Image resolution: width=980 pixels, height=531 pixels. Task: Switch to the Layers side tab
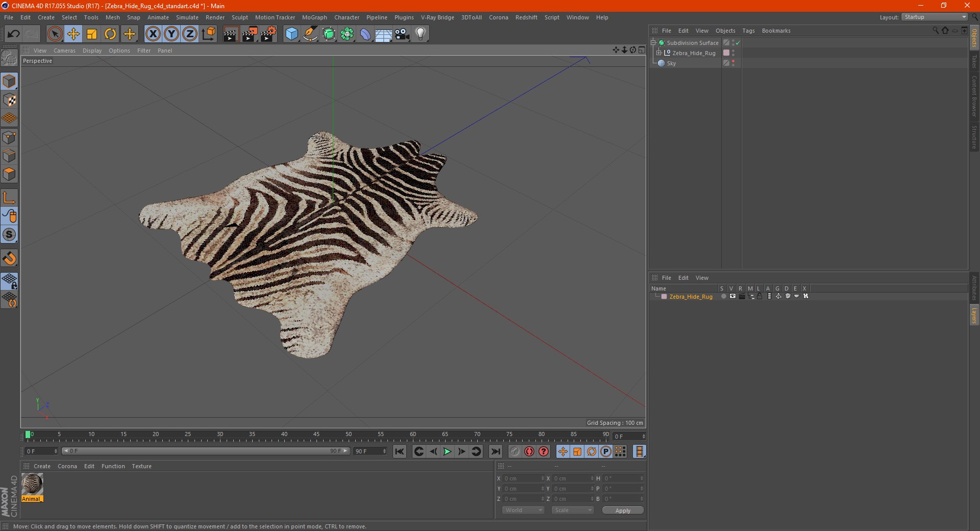[974, 315]
